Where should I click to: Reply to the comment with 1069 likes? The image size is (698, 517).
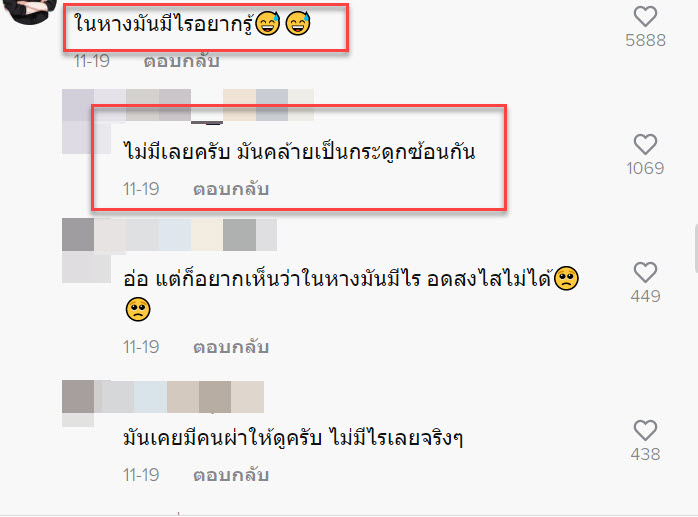pos(231,189)
